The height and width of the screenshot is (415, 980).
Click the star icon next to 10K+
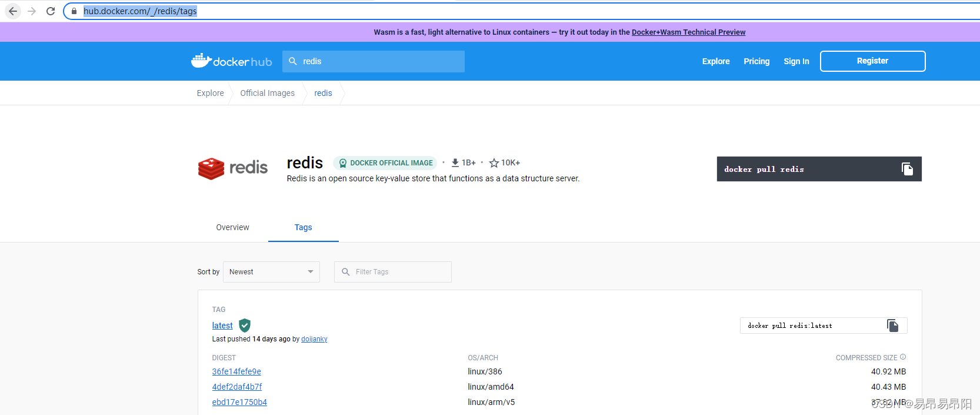(x=494, y=163)
